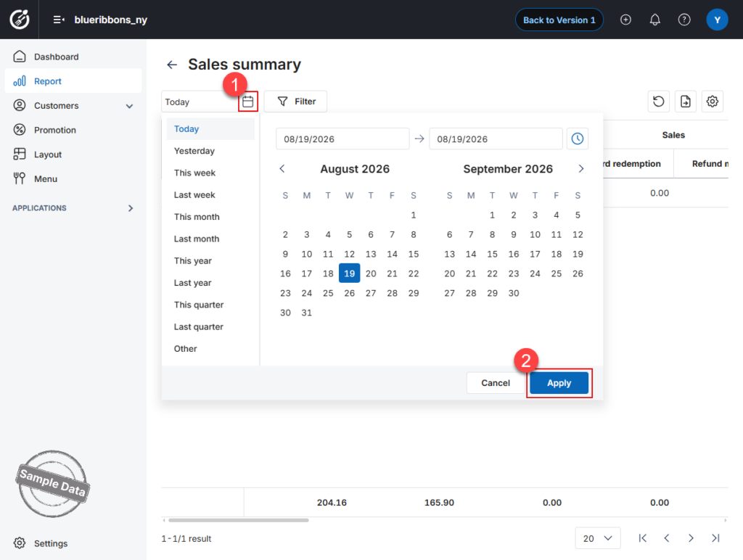This screenshot has width=743, height=560.
Task: Click the start date field 08/19/2026
Action: tap(342, 139)
